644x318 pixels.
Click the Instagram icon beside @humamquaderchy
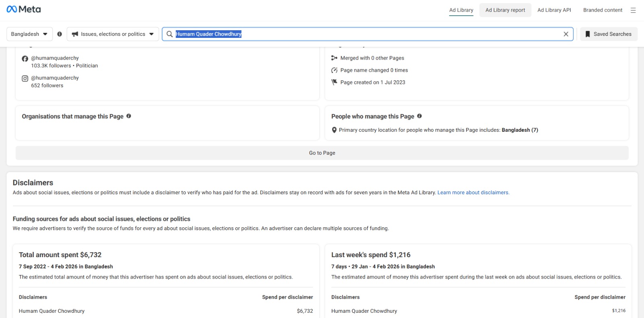click(x=25, y=79)
